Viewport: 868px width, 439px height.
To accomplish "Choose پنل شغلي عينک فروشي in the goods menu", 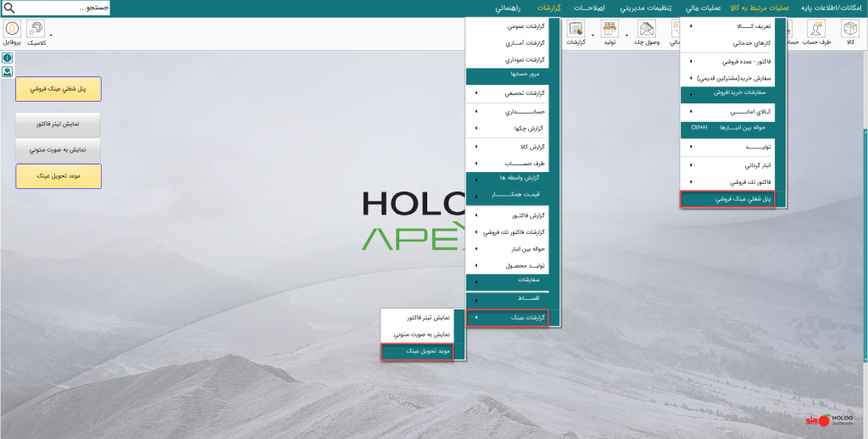I will 726,199.
